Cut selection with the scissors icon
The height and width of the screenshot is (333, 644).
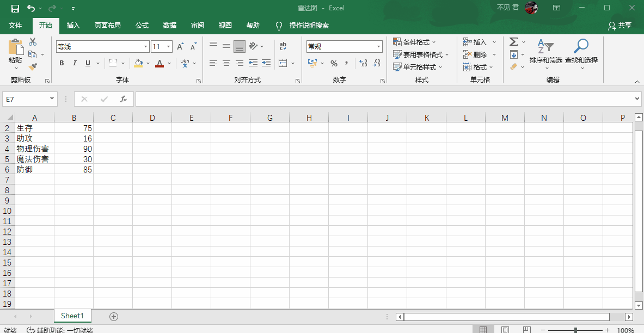33,42
